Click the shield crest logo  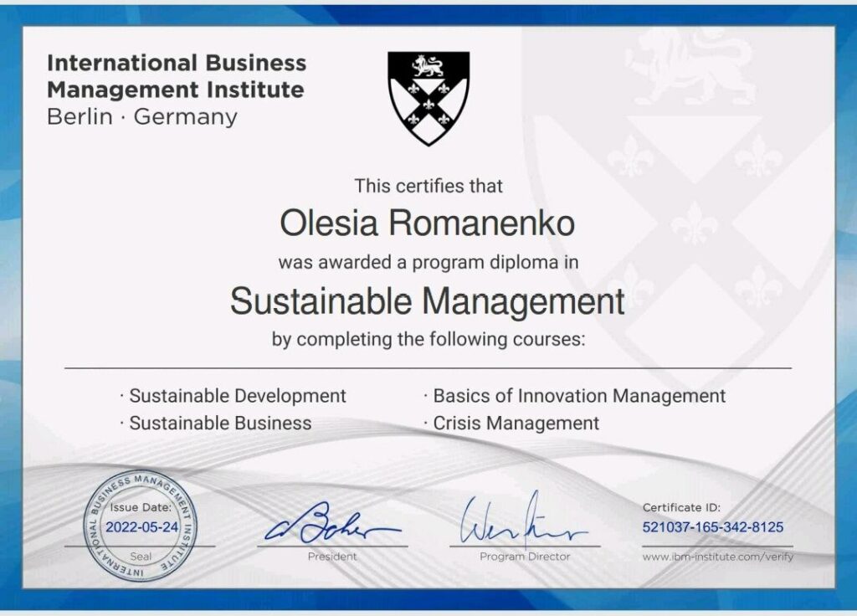(x=428, y=99)
